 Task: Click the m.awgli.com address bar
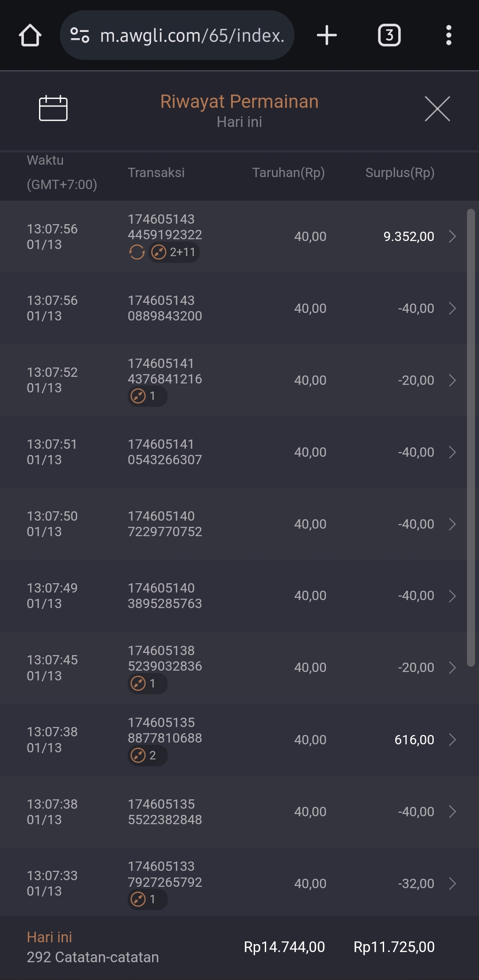tap(192, 36)
